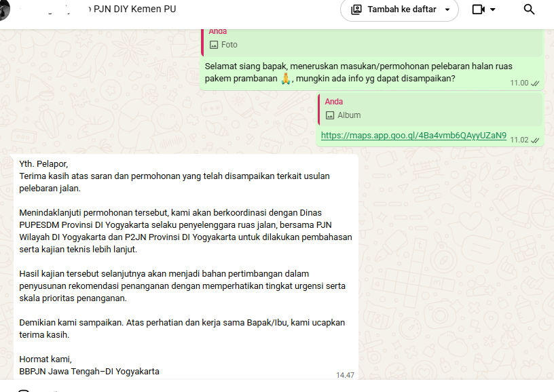This screenshot has width=554, height=392.
Task: Jump to the quoted Album message
Action: (x=430, y=109)
